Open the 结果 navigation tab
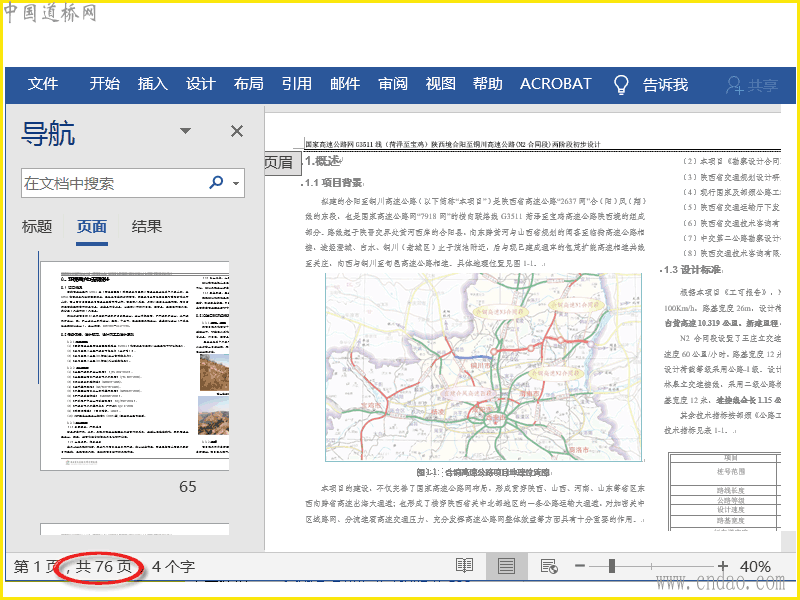Viewport: 800px width, 600px height. coord(146,227)
